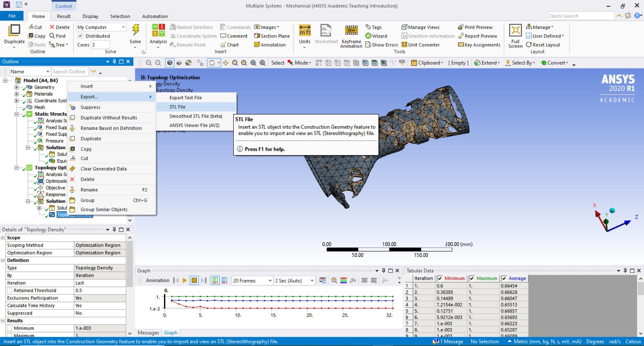Click the Tags tool icon

point(368,27)
